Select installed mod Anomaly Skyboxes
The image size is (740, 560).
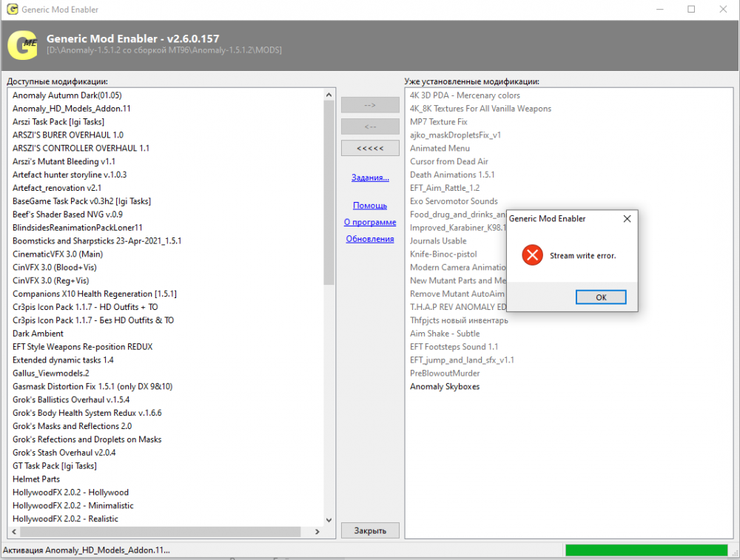click(445, 386)
